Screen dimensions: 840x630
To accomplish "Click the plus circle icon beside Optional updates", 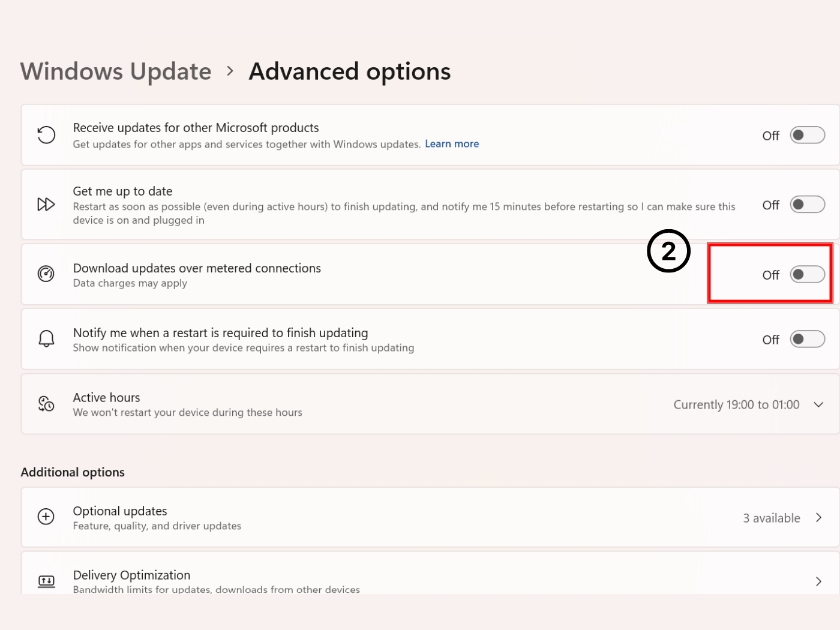I will (46, 517).
